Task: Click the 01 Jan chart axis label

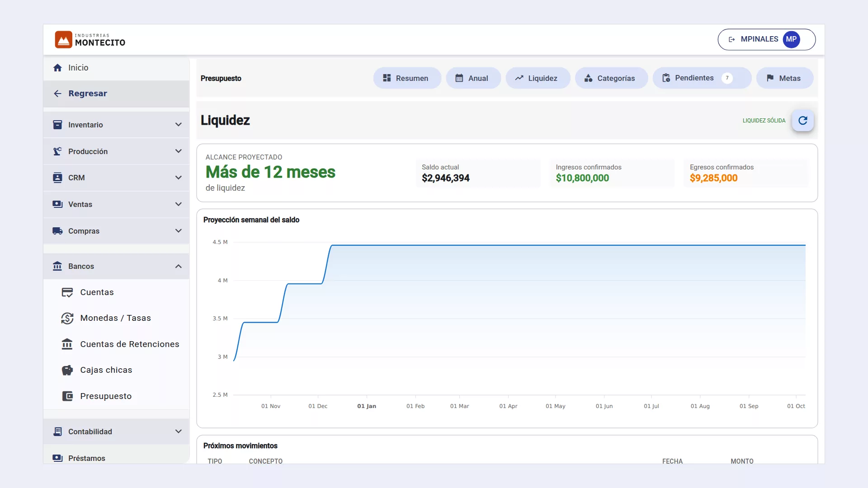Action: pyautogui.click(x=367, y=406)
